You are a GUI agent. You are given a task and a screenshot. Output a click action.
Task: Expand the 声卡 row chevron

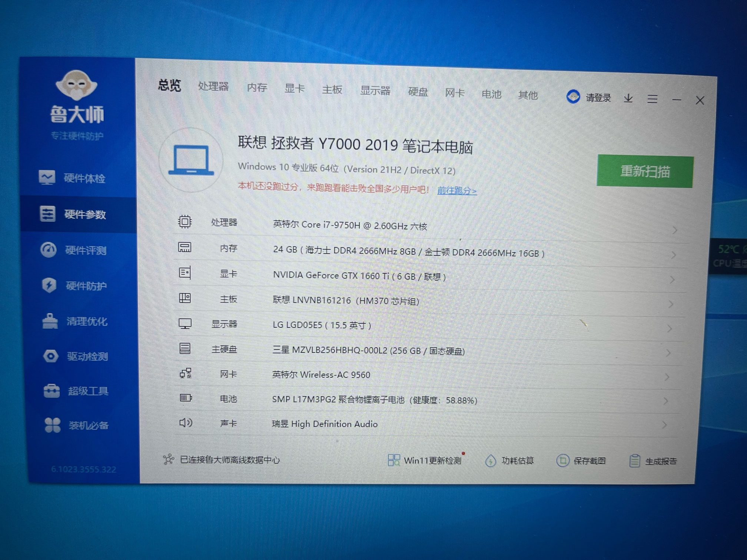664,424
